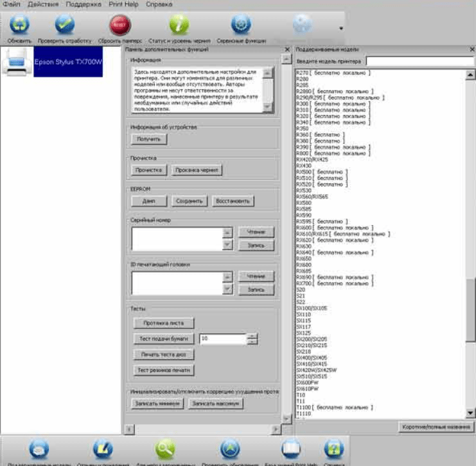Click Чтение beside Серийный номер field
The width and height of the screenshot is (476, 466).
[x=256, y=232]
